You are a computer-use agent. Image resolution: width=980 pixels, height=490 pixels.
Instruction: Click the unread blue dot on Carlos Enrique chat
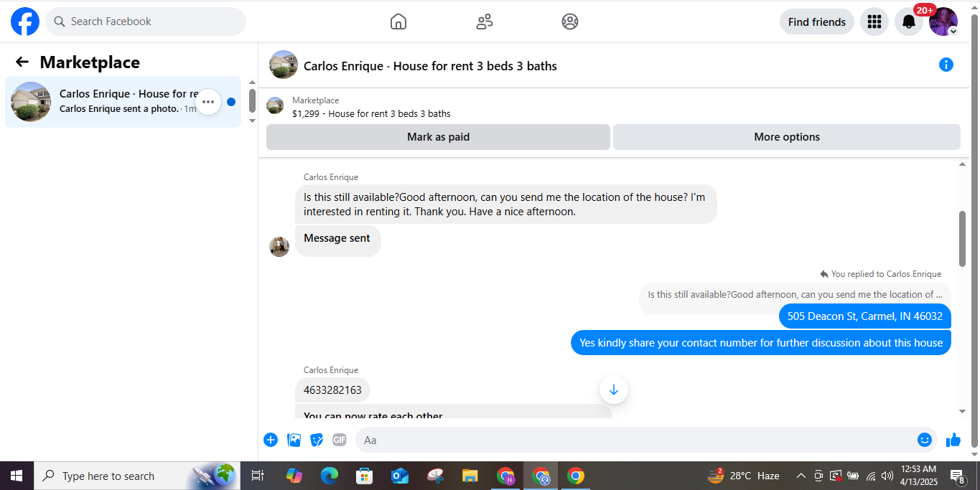coord(231,102)
